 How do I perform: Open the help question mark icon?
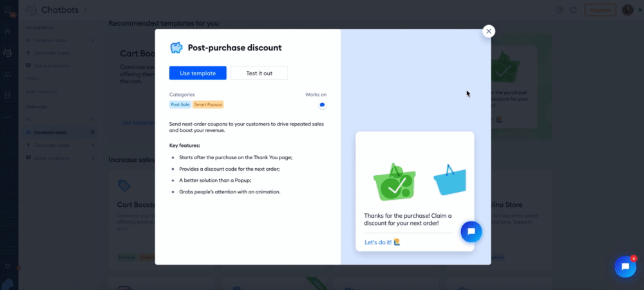point(560,10)
